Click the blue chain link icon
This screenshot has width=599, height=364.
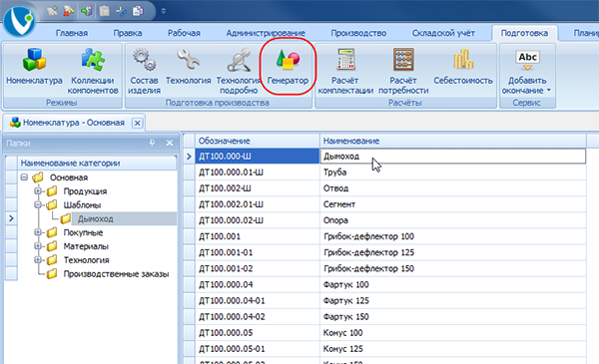coord(121,11)
